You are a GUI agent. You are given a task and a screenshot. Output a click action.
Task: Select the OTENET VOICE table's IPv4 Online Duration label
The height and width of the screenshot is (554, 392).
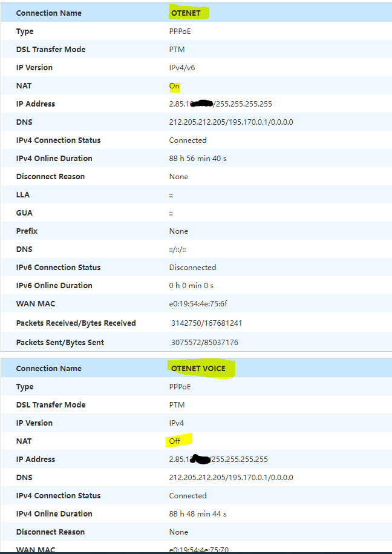[54, 513]
